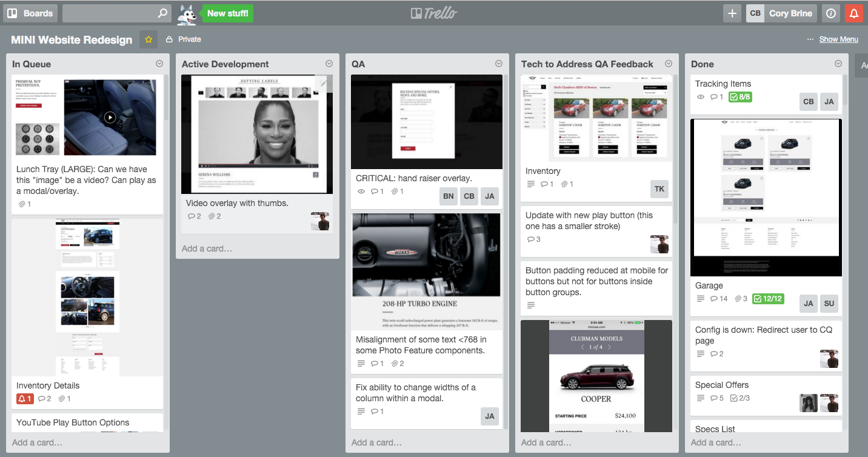Open the Boards menu button
Image resolution: width=868 pixels, height=457 pixels.
tap(30, 13)
